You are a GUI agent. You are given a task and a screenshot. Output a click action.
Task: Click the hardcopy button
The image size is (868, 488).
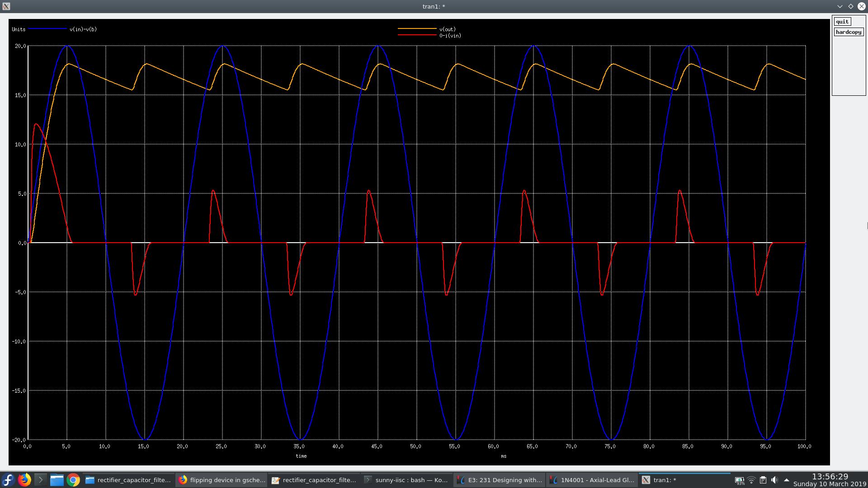[x=848, y=32]
